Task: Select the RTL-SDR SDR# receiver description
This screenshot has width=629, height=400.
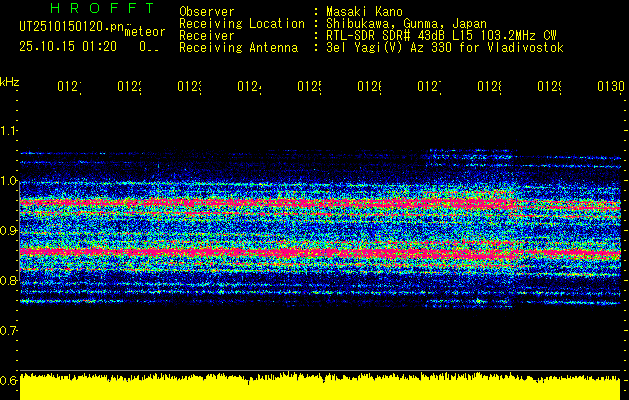Action: (441, 36)
